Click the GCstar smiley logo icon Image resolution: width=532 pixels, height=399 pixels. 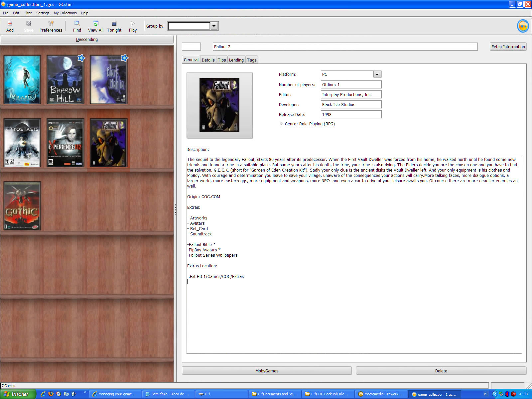pos(523,26)
